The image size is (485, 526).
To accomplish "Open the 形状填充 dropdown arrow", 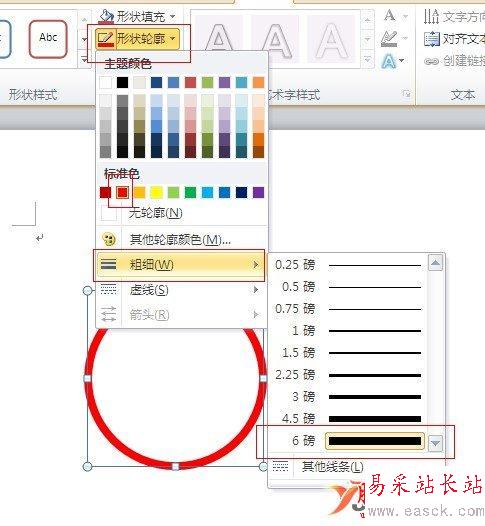I will [x=173, y=16].
